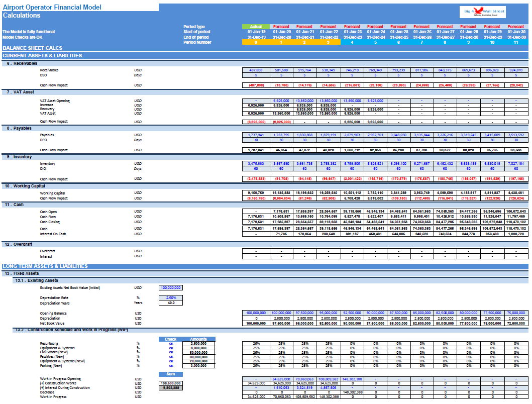
Task: Select the 'Decrease' row label
Action: (47, 392)
